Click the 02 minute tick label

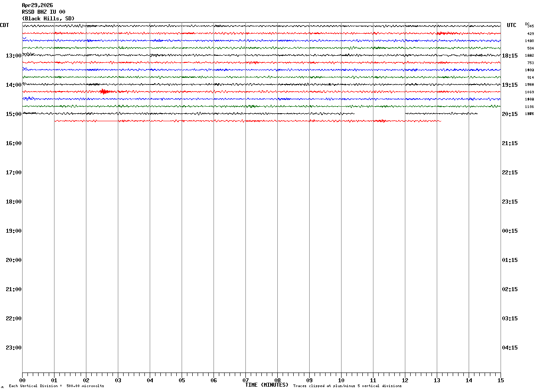point(86,380)
